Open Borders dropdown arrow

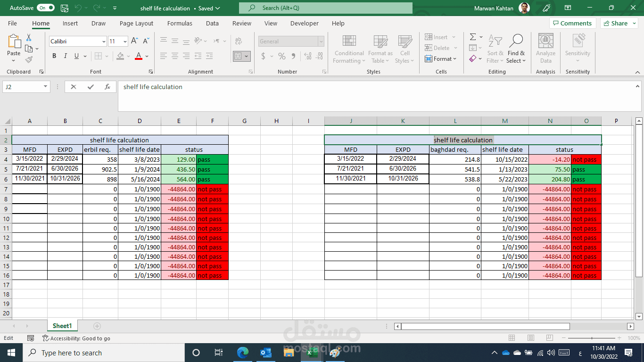click(x=106, y=56)
